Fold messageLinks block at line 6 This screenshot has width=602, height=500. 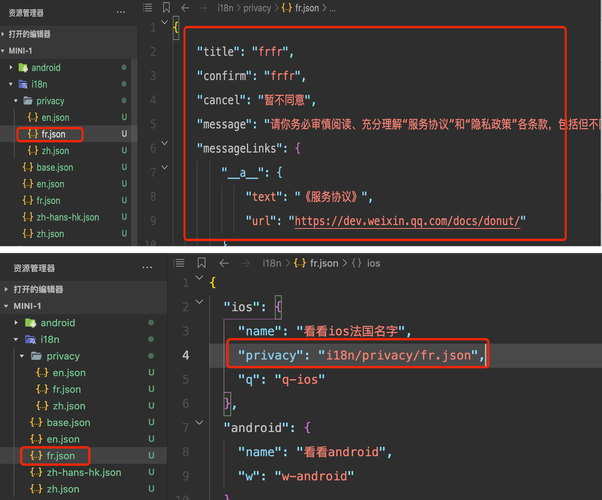coord(164,143)
